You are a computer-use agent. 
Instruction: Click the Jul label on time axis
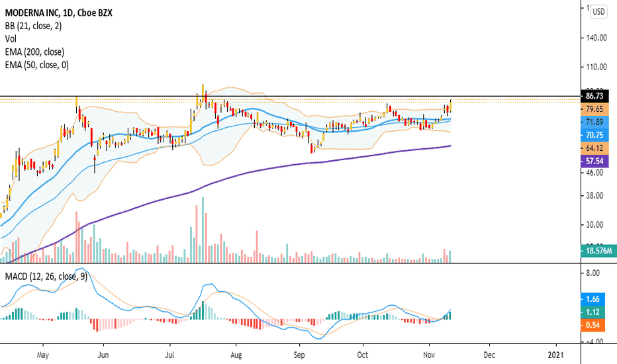point(169,355)
